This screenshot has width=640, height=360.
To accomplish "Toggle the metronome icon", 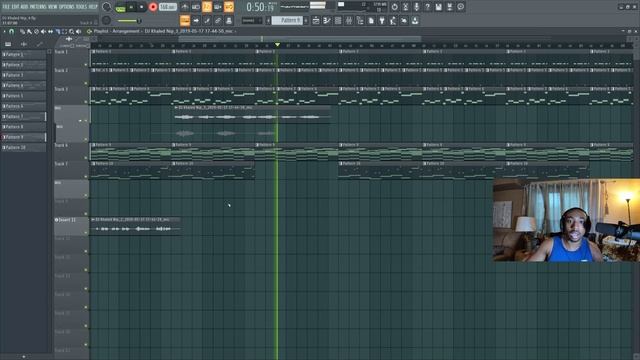I will click(185, 7).
